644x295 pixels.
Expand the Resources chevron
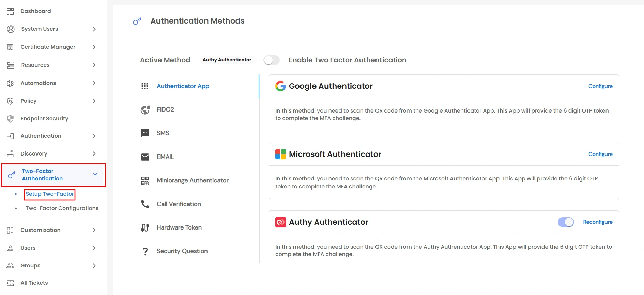click(94, 65)
